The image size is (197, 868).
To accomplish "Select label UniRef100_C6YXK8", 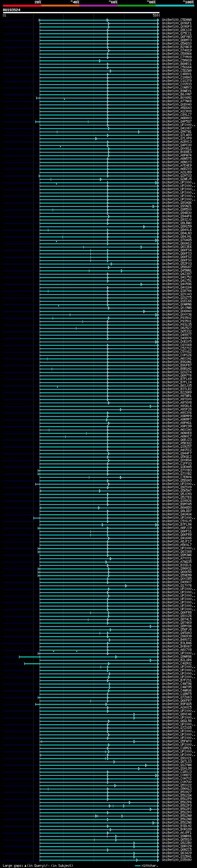I will (177, 345).
